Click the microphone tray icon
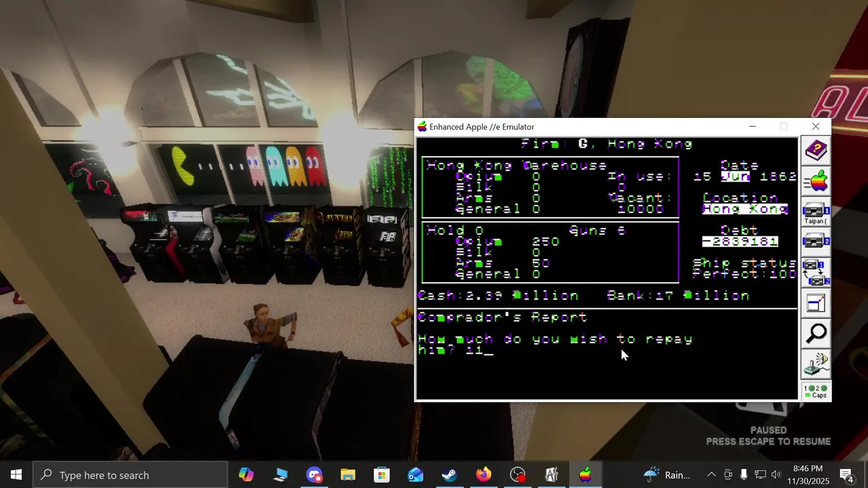Image resolution: width=868 pixels, height=488 pixels. (x=744, y=474)
